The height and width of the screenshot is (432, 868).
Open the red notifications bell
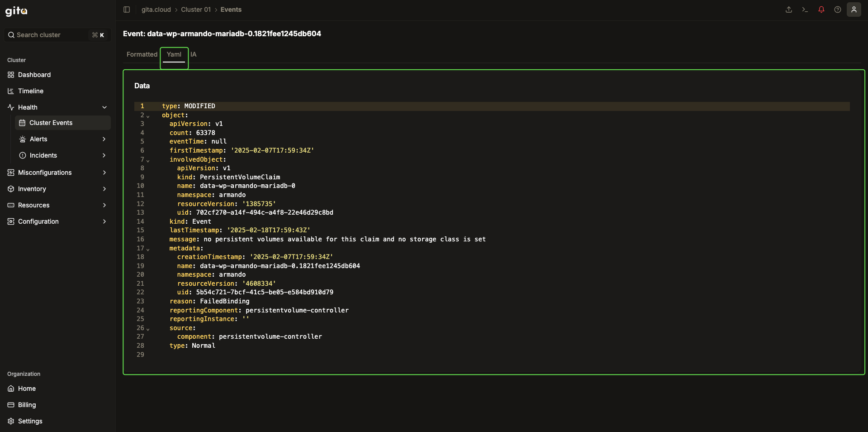click(821, 10)
